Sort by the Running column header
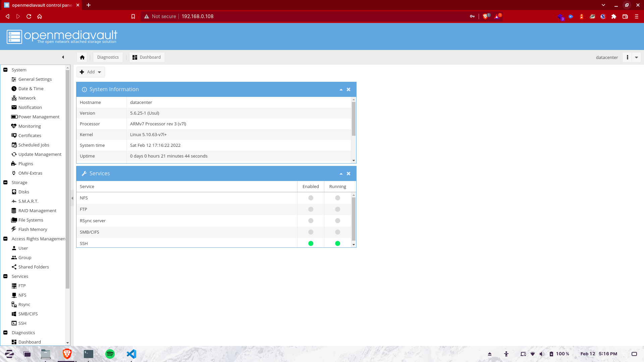Image resolution: width=644 pixels, height=362 pixels. pos(337,187)
